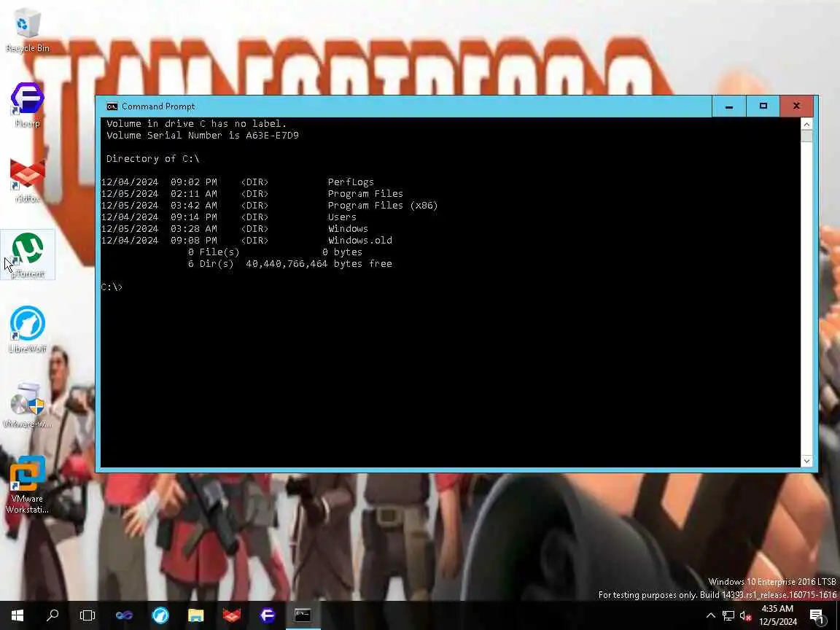
Task: Open Action Center notifications icon
Action: [817, 616]
